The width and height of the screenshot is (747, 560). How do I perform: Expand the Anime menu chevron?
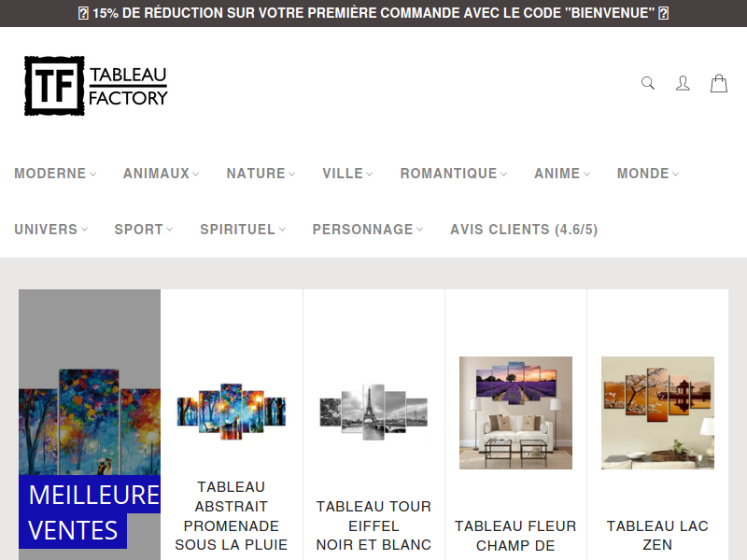(587, 174)
